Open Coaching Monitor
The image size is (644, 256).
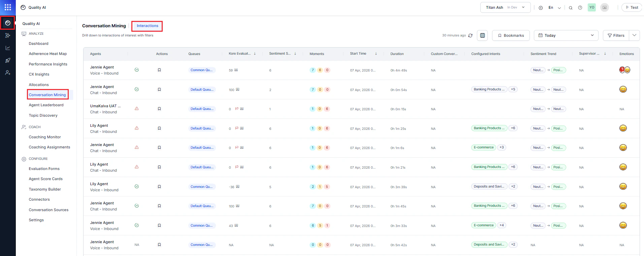click(x=45, y=137)
